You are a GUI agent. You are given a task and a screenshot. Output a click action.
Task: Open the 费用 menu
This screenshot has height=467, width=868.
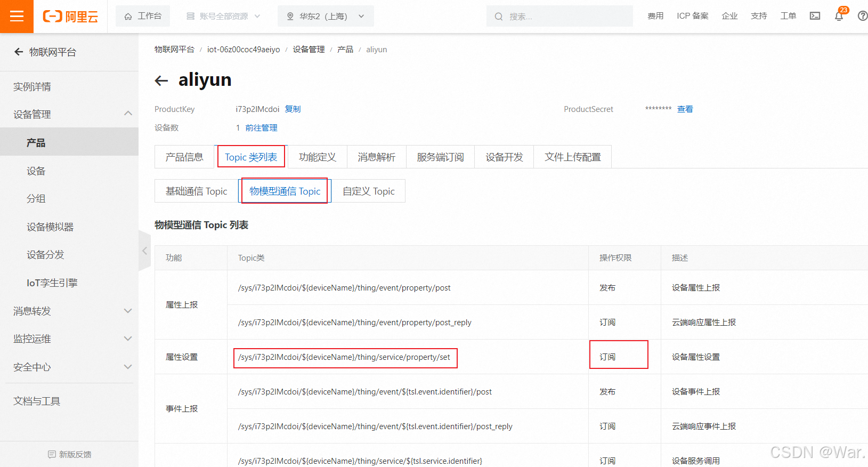(x=655, y=16)
